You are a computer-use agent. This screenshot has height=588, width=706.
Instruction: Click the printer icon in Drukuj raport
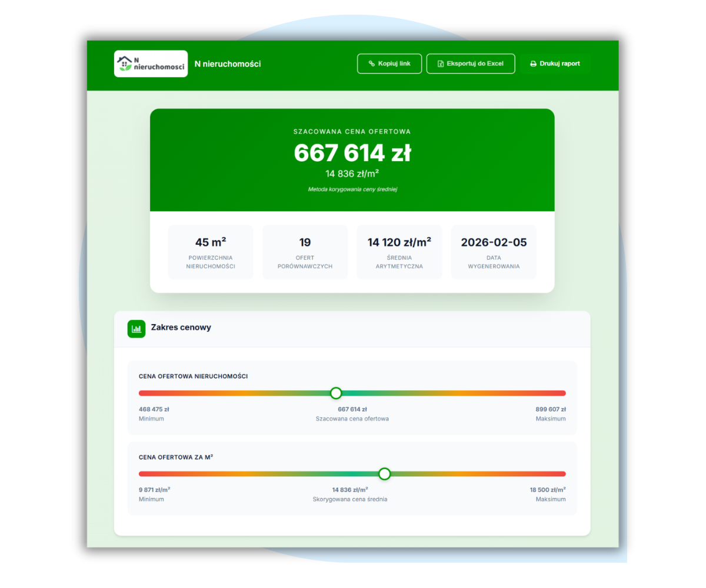pos(533,64)
